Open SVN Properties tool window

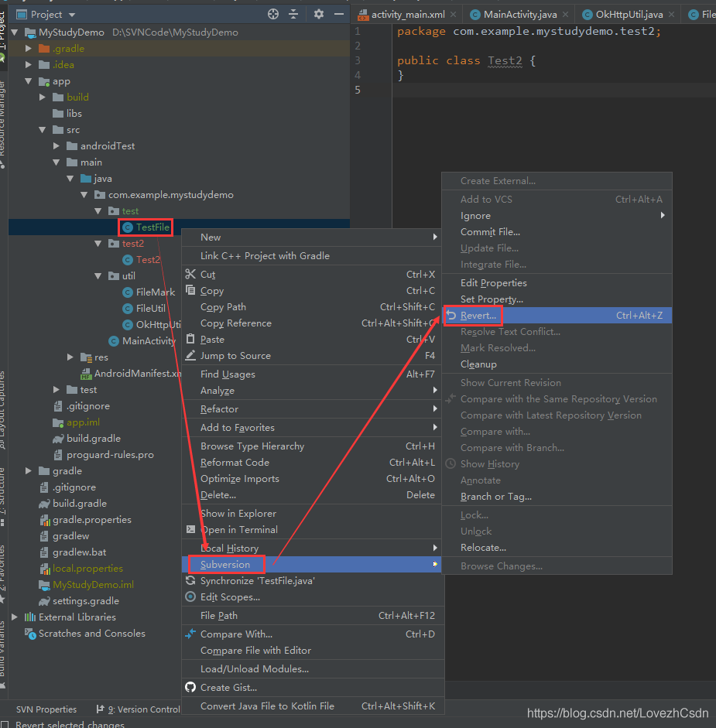pos(46,709)
